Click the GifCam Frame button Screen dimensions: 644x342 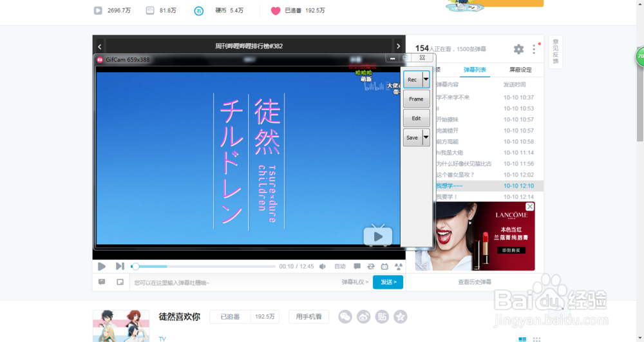416,99
